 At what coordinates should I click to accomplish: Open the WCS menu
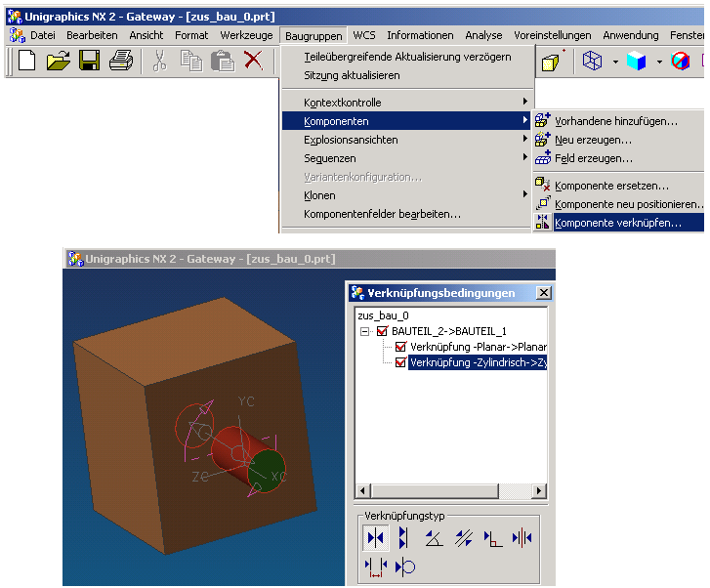(x=364, y=35)
